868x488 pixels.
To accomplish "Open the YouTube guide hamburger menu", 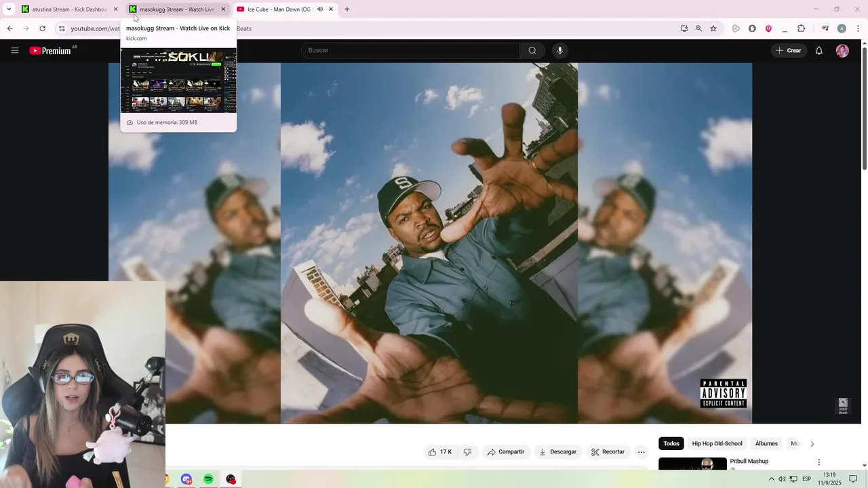I will 15,50.
